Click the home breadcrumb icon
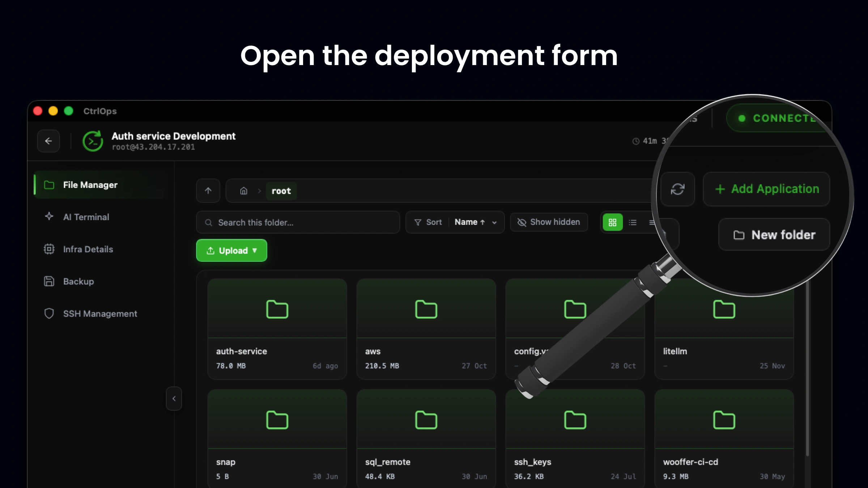Screen dimensions: 868x488 point(244,191)
